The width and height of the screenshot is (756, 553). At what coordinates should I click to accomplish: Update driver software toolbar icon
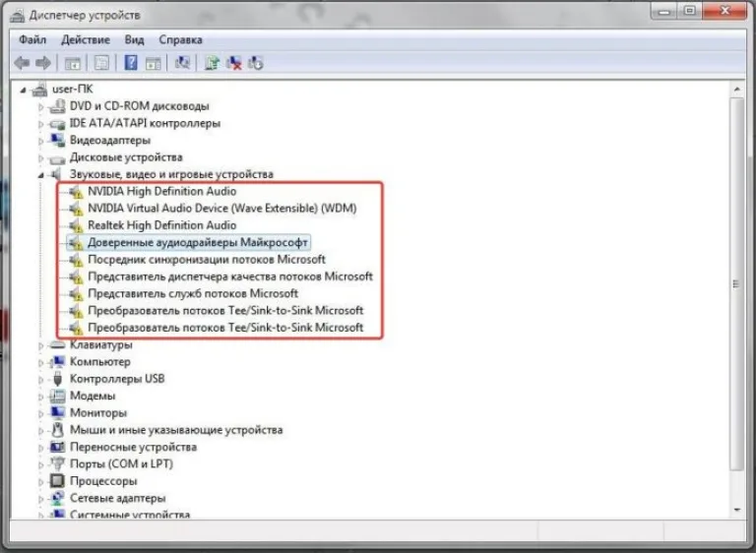click(212, 63)
